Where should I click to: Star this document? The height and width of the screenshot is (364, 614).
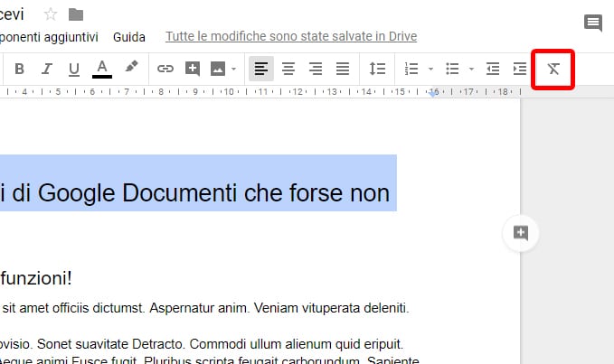click(x=51, y=14)
